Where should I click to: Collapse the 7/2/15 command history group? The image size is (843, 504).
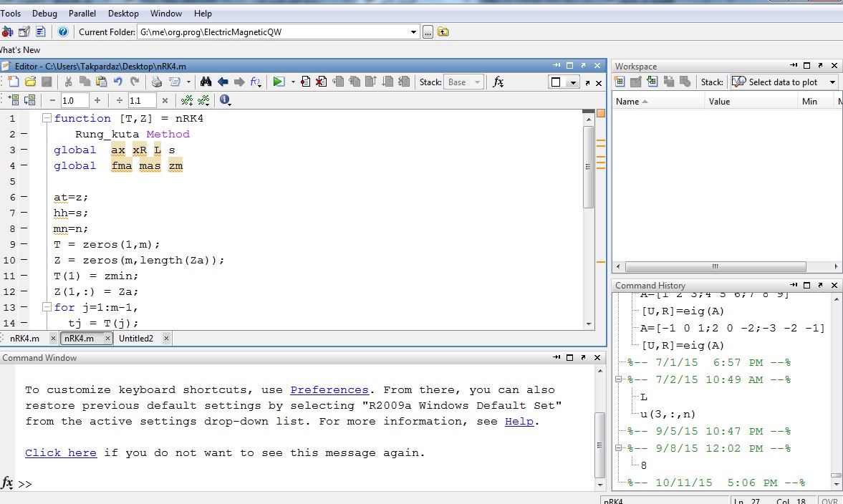[620, 379]
